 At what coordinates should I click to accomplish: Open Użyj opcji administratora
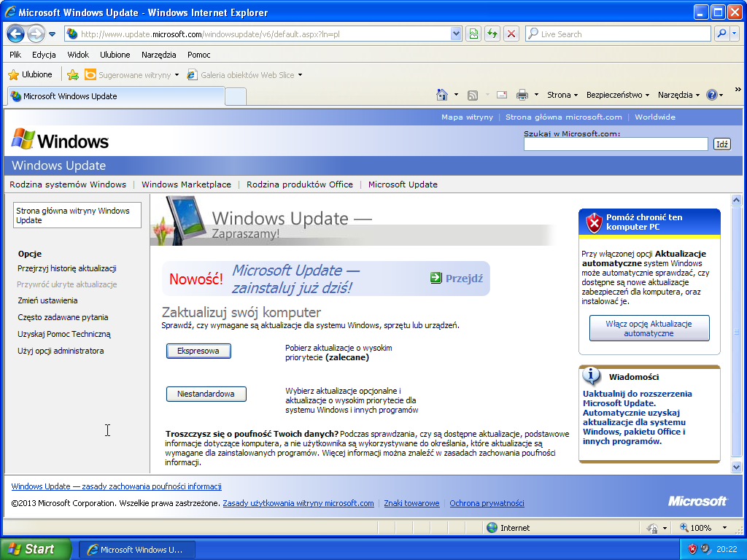(61, 351)
